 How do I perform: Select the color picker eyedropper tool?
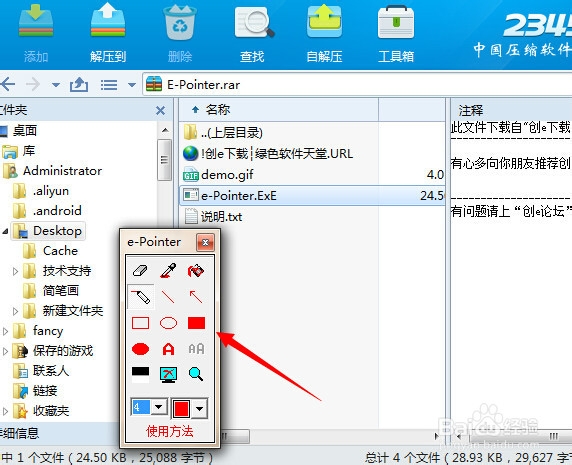click(x=168, y=270)
